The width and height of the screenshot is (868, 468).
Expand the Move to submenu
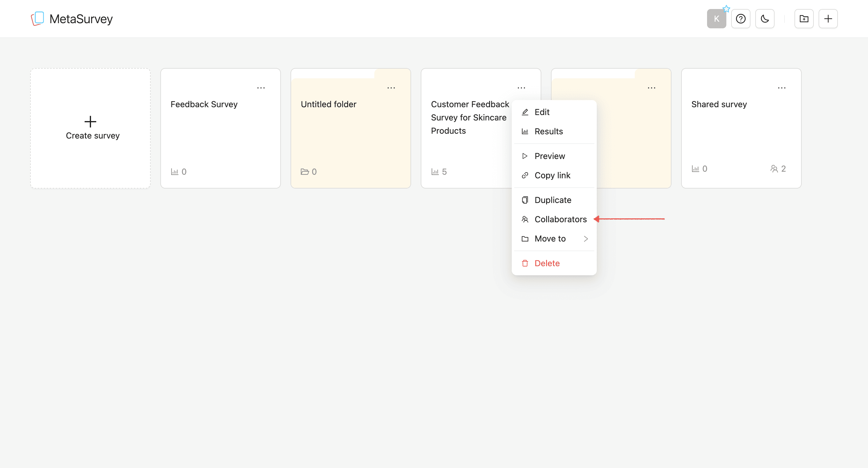(x=550, y=239)
